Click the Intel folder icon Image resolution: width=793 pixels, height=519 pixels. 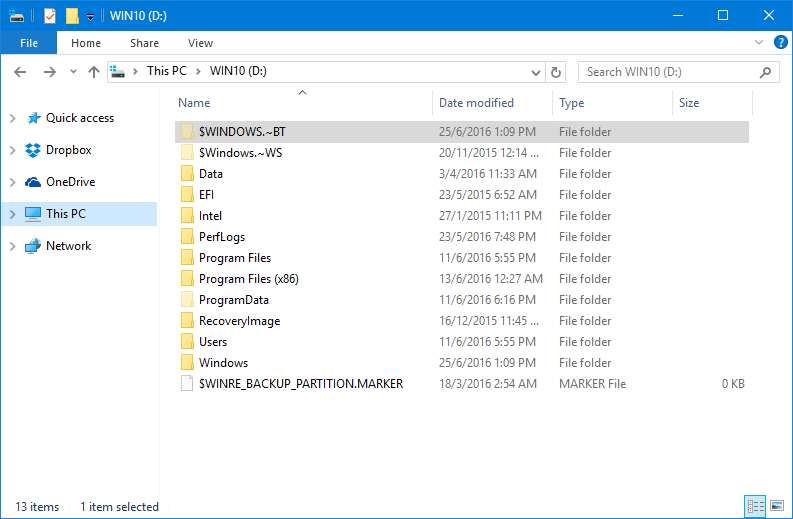click(187, 215)
